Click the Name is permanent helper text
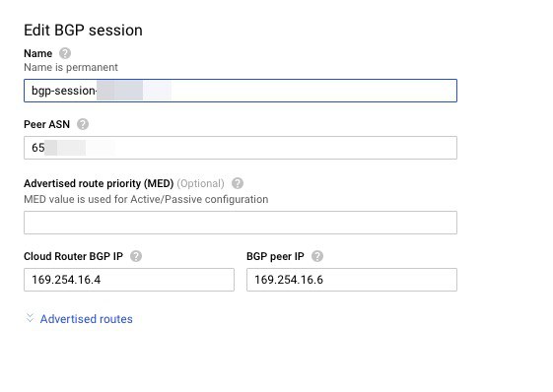Screen dimensions: 553x392 tap(71, 67)
